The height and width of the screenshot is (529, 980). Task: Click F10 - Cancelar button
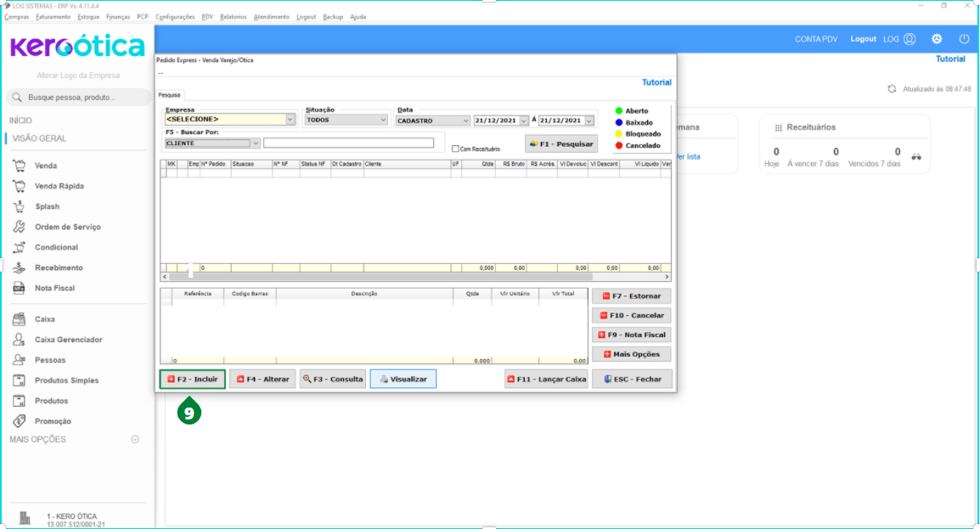(631, 315)
